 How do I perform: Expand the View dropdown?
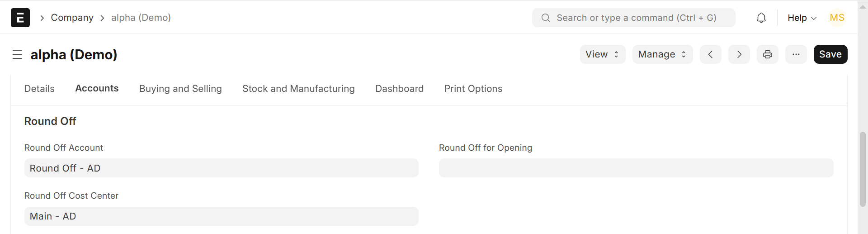[x=602, y=54]
